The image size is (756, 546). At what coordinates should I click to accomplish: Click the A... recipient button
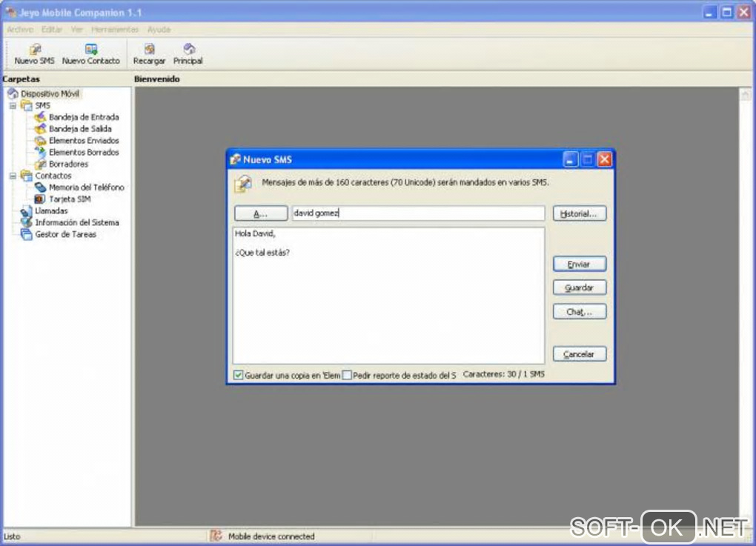click(x=261, y=213)
